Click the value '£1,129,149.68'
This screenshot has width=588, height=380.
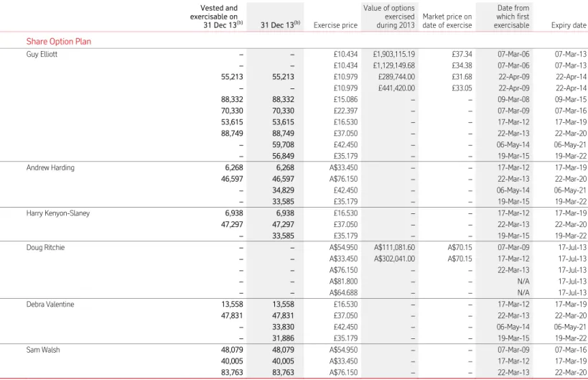[x=393, y=65]
